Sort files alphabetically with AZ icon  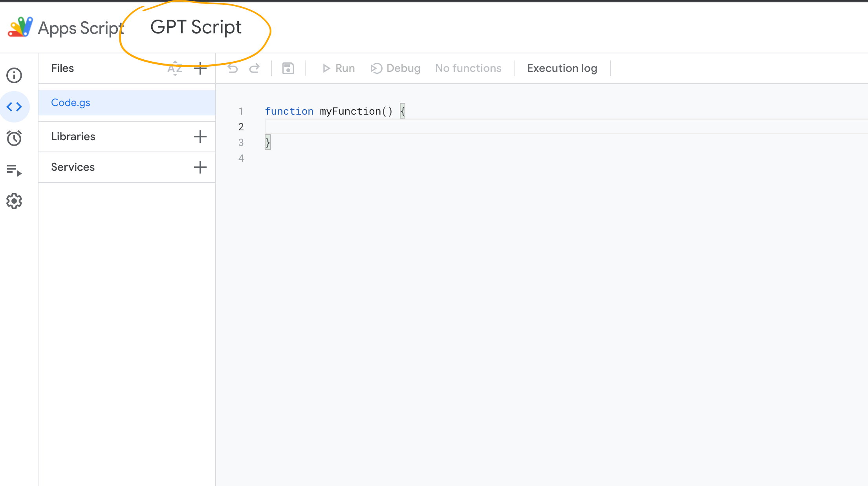coord(175,68)
